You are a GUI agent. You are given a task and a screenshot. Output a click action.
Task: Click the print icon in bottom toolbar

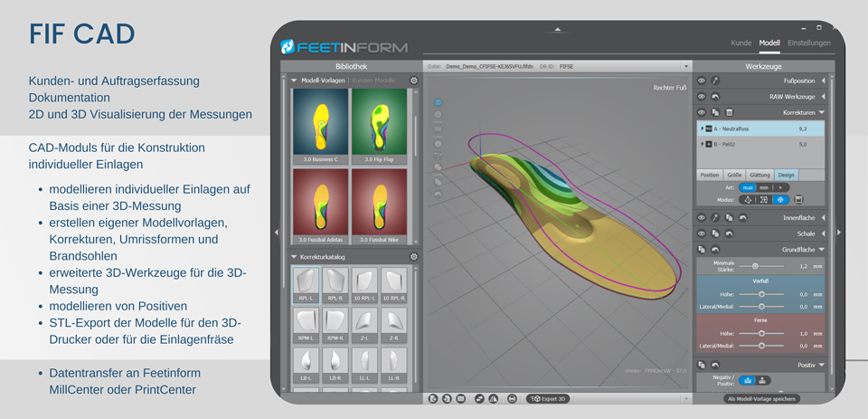coord(512,398)
